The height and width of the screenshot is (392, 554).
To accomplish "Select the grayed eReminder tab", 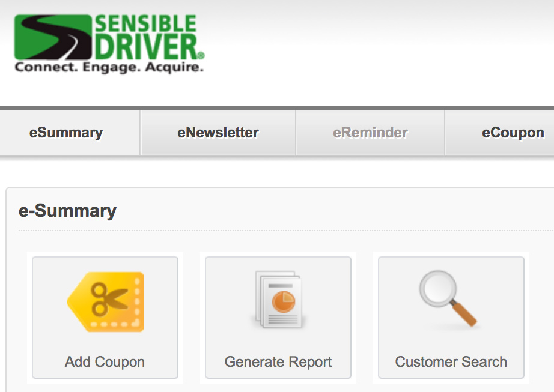I will [x=370, y=133].
